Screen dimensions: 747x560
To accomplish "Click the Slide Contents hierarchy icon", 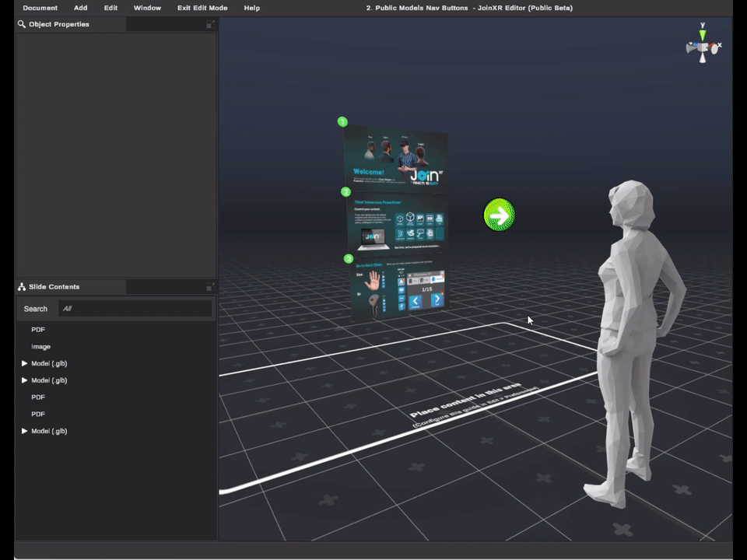I will [22, 287].
